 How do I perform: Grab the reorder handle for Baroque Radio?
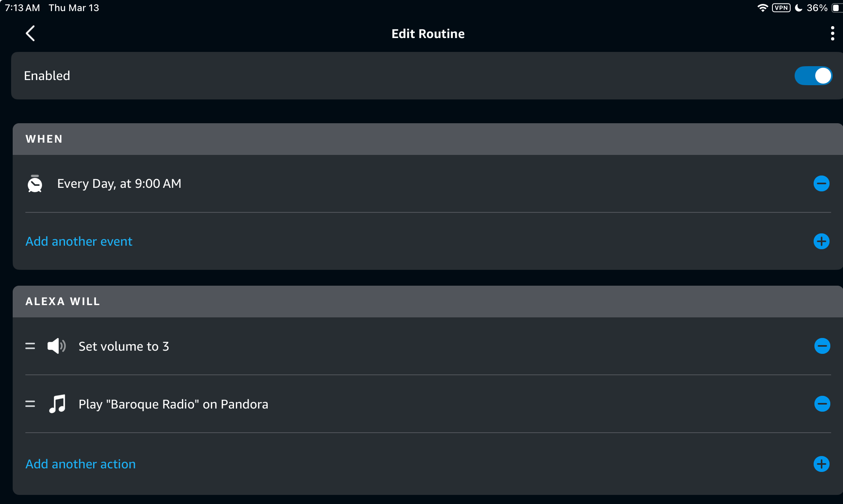[x=30, y=404]
